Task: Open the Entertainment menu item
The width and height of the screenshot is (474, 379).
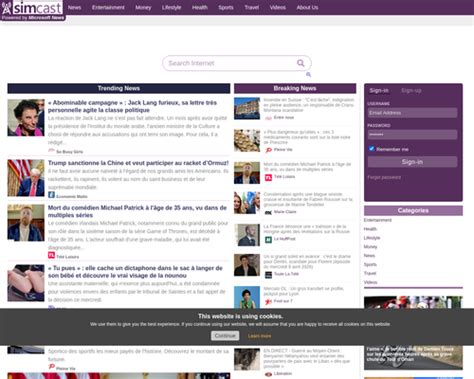Action: coord(108,7)
